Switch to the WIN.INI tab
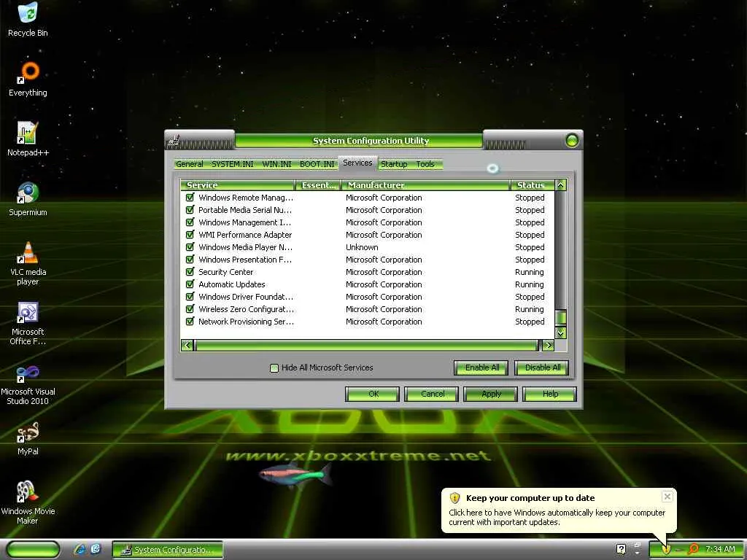This screenshot has width=747, height=560. [x=276, y=164]
